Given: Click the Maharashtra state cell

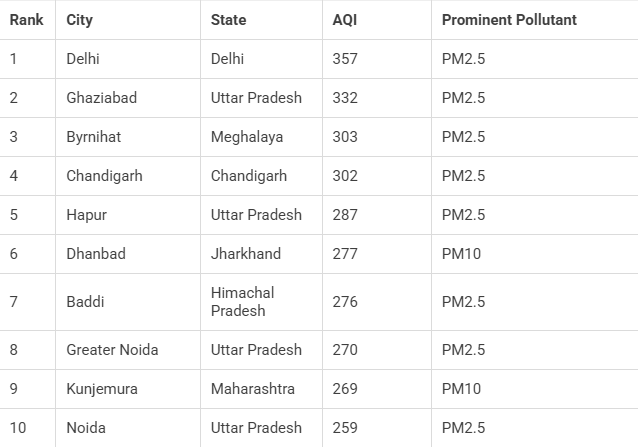Looking at the screenshot, I should coord(253,389).
